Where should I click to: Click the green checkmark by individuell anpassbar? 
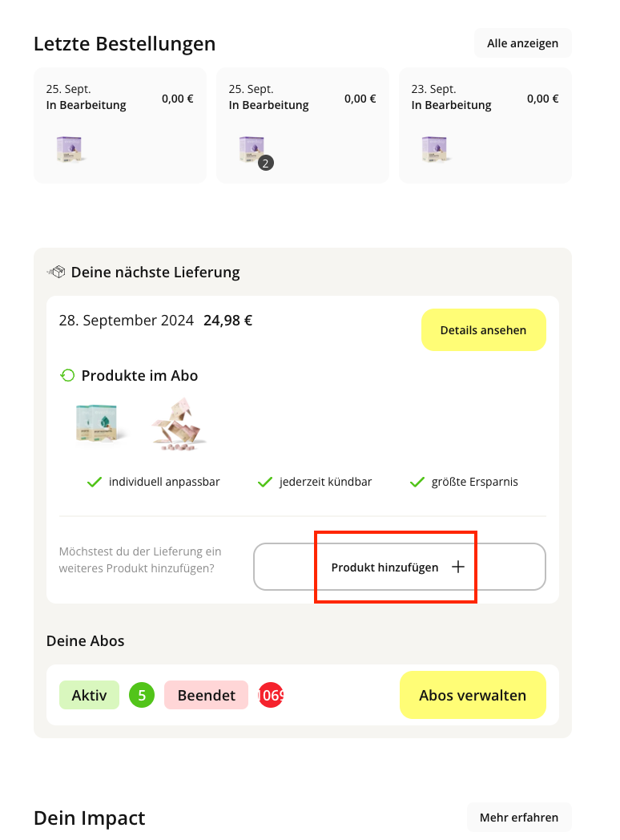[x=95, y=483]
